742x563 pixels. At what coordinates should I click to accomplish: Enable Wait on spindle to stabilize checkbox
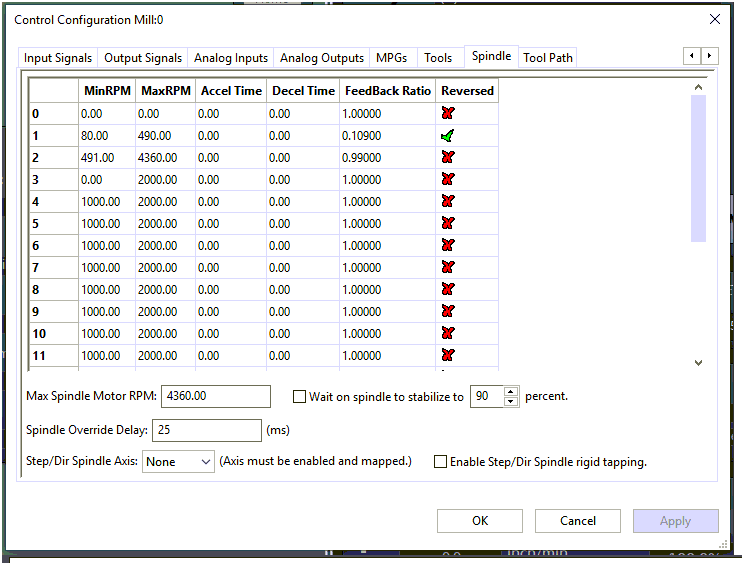click(300, 397)
